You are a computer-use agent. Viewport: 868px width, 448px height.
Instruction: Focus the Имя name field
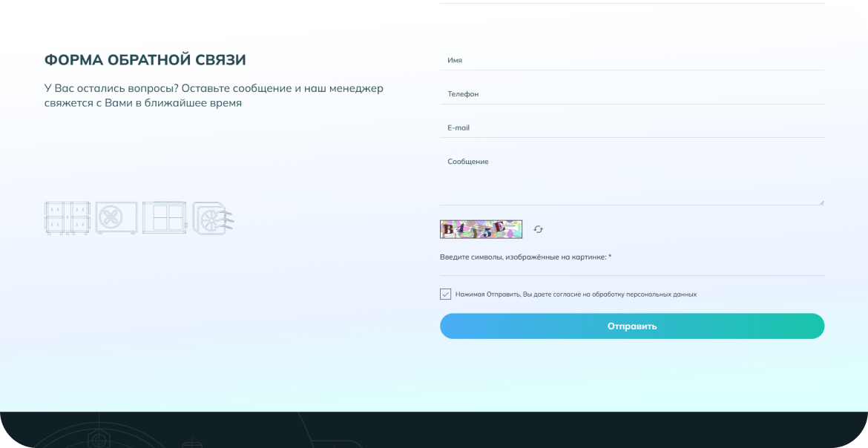[x=631, y=60]
